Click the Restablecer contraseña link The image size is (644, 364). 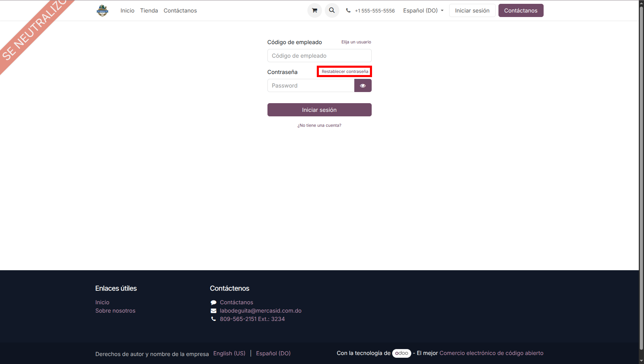click(345, 72)
